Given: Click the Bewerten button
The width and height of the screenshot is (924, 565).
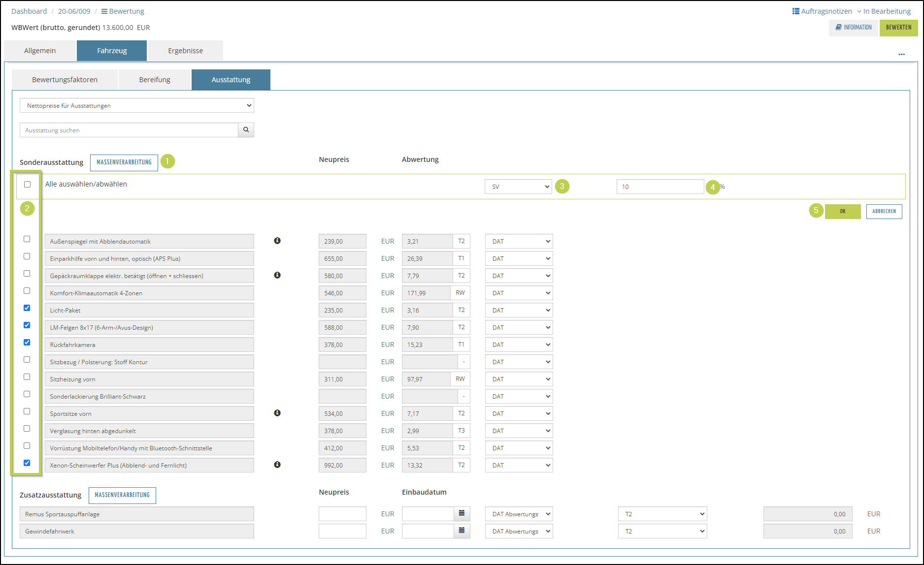Looking at the screenshot, I should coord(898,28).
